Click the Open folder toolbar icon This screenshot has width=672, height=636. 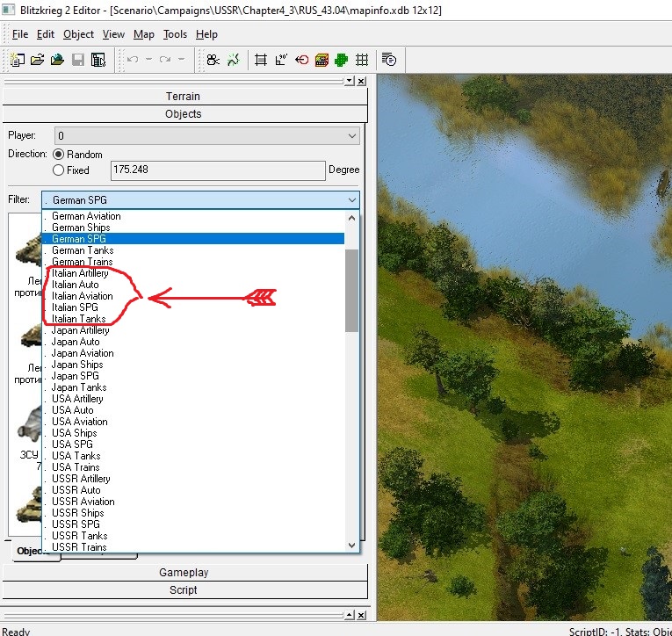point(37,60)
